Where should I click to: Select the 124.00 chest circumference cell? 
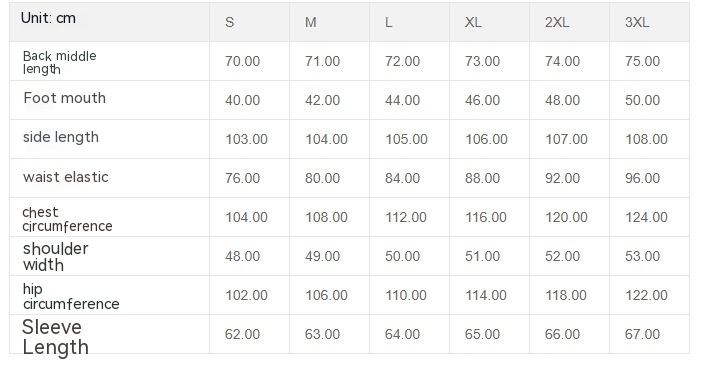pyautogui.click(x=649, y=217)
